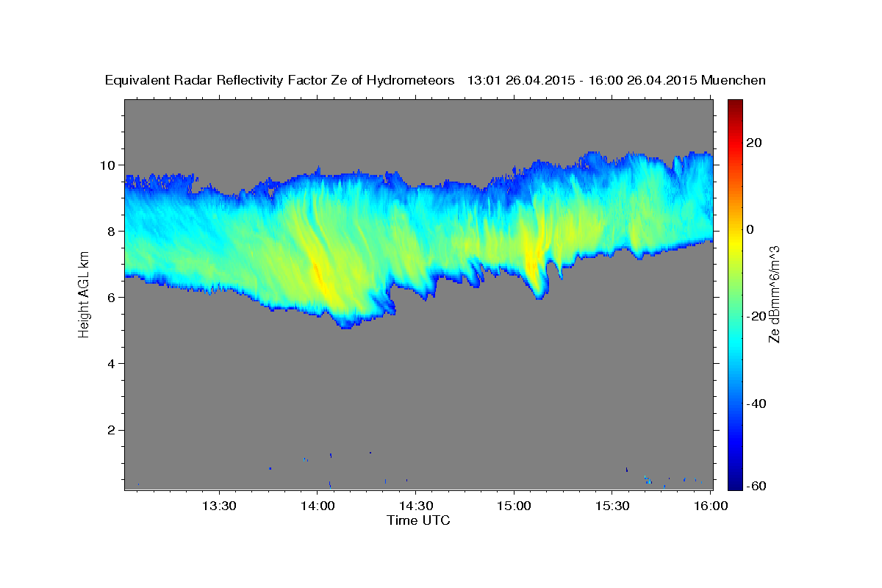The width and height of the screenshot is (882, 588).
Task: Click the date range text '13:01 26.04.2015 - 16:00 26.04.2015 Muenchen'
Action: tap(617, 81)
